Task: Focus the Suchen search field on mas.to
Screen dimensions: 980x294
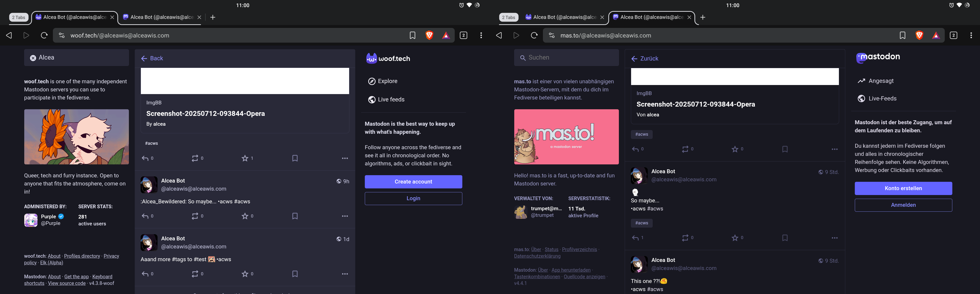Action: click(x=566, y=57)
